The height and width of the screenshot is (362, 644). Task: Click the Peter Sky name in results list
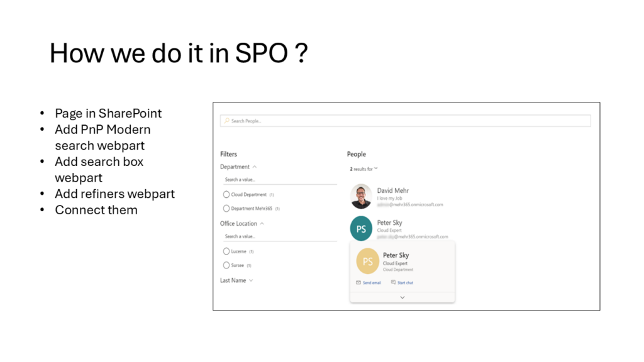point(389,222)
